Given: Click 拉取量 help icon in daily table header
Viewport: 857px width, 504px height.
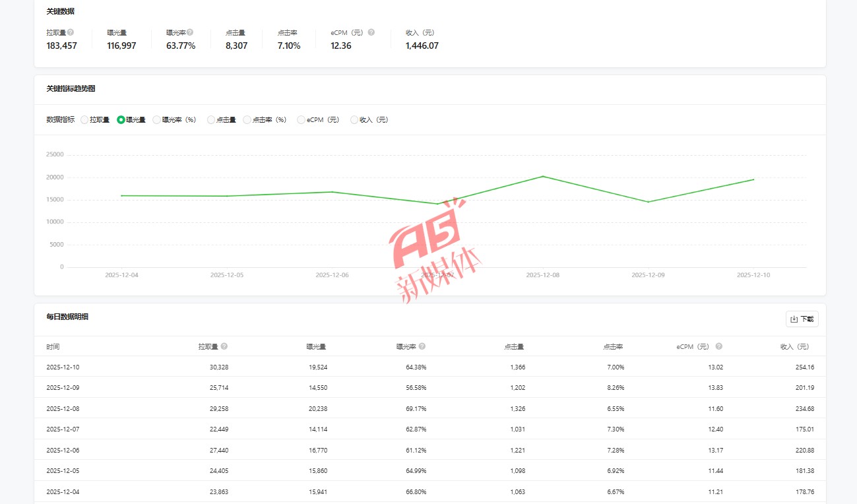Looking at the screenshot, I should [224, 346].
